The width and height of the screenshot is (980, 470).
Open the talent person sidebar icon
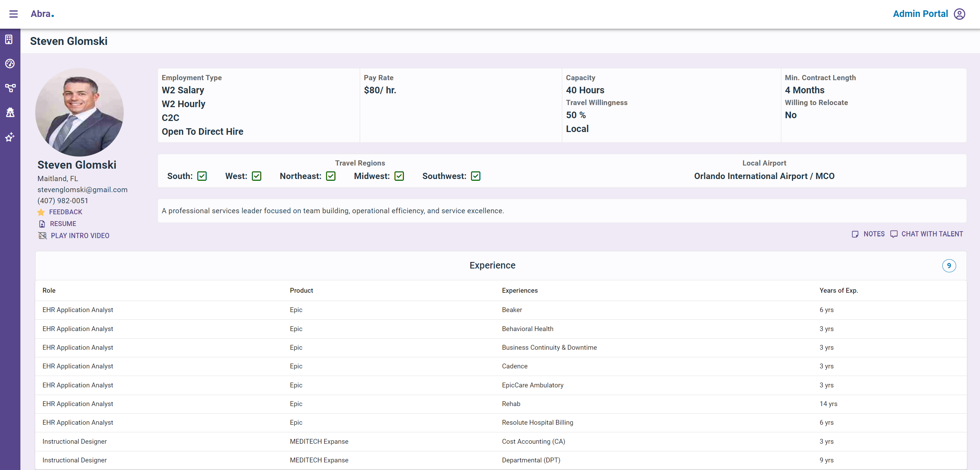click(10, 112)
